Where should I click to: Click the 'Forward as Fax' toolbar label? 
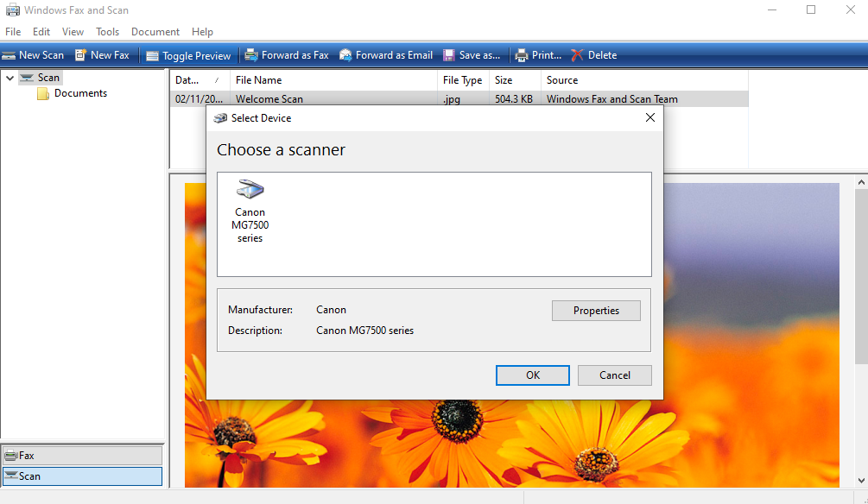pos(295,54)
